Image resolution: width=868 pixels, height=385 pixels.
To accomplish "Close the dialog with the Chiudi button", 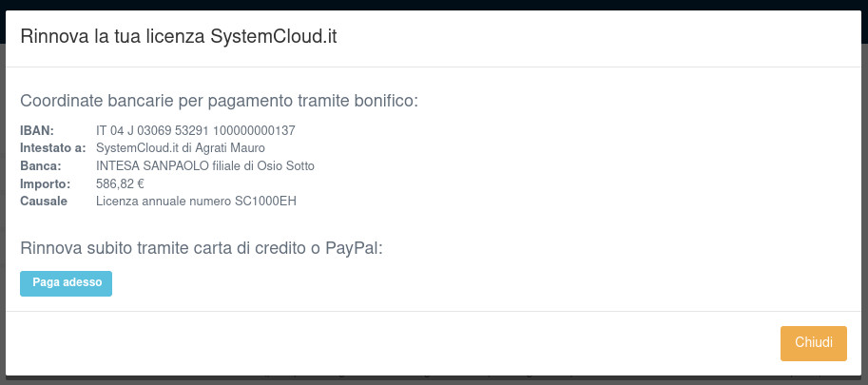I will (x=813, y=343).
